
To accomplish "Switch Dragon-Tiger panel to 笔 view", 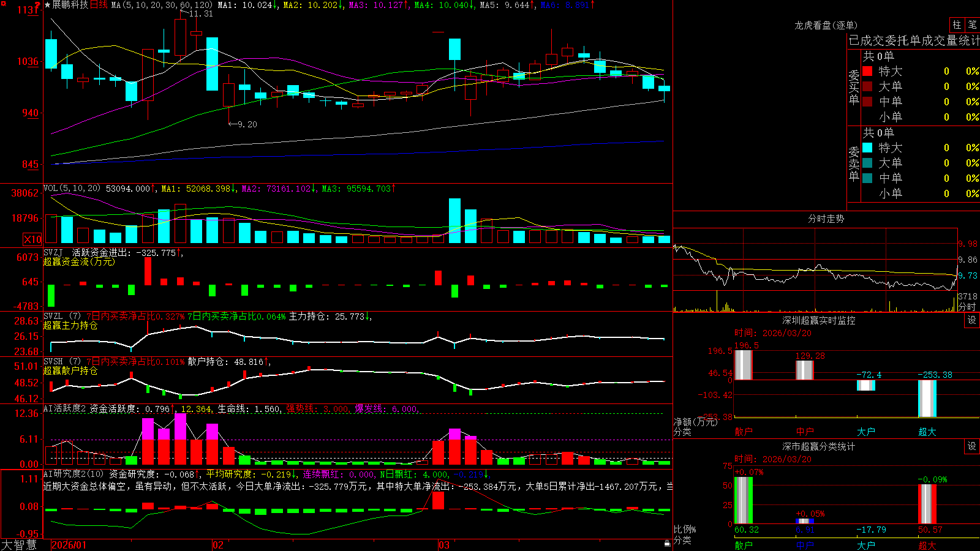I will [x=973, y=24].
